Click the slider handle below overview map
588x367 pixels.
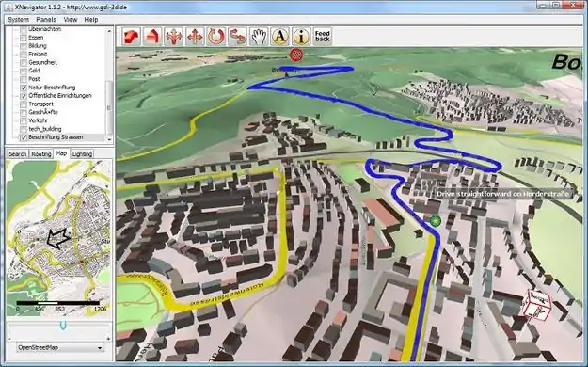coord(63,325)
